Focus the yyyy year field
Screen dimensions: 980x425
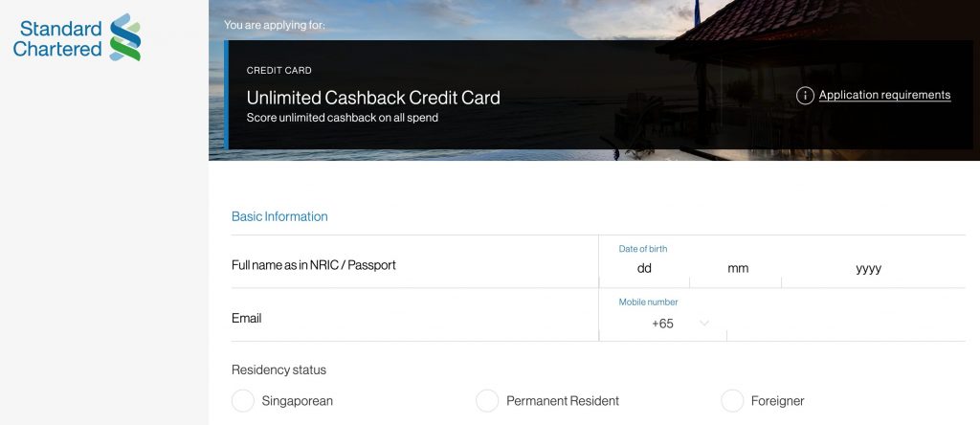coord(868,269)
